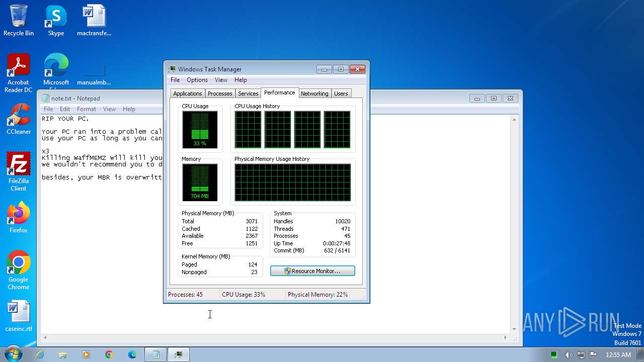Screen dimensions: 644x362
Task: Click the Notepad title bar icon
Action: pos(46,99)
